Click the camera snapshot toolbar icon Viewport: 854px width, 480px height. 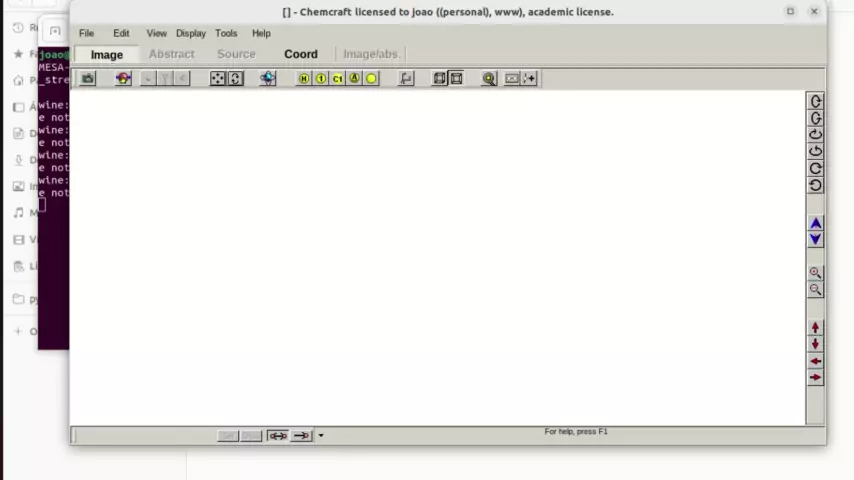click(88, 78)
